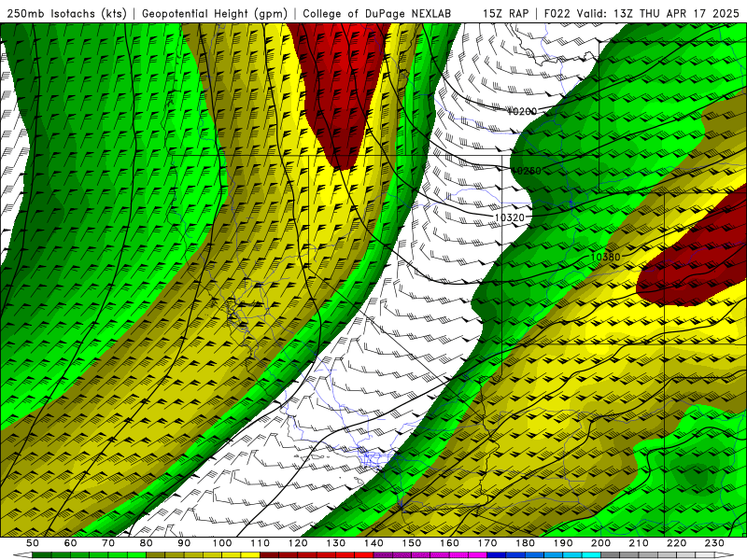Click the 110 value on the color scale
Viewport: 747px width, 560px height.
tap(261, 543)
